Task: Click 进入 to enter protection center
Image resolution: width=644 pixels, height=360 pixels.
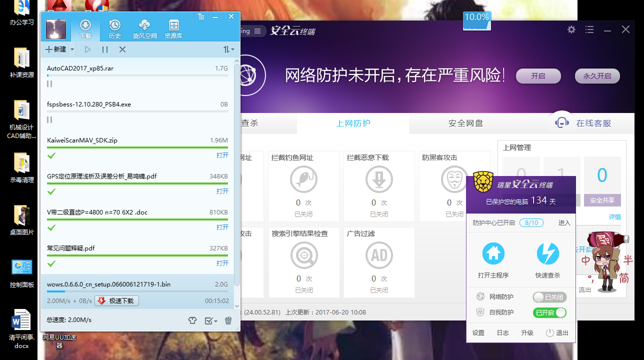Action: pyautogui.click(x=564, y=223)
